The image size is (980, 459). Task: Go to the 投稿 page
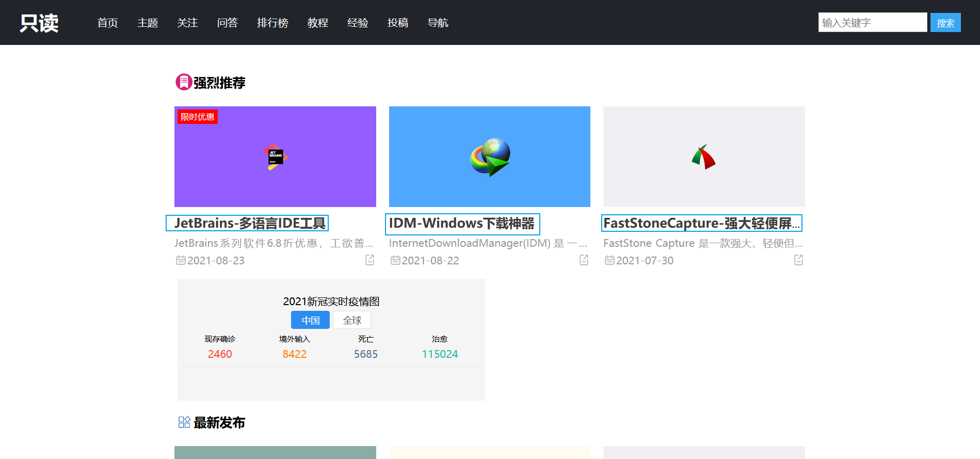[x=398, y=23]
